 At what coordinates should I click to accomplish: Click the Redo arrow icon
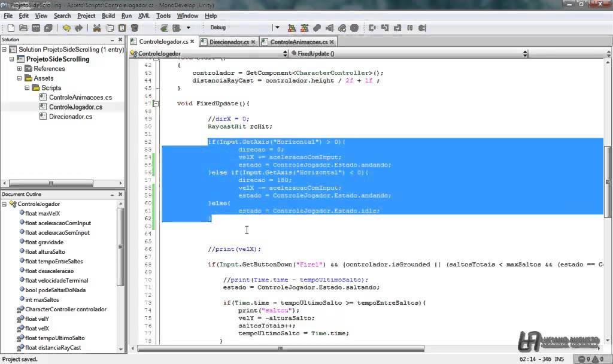point(79,28)
